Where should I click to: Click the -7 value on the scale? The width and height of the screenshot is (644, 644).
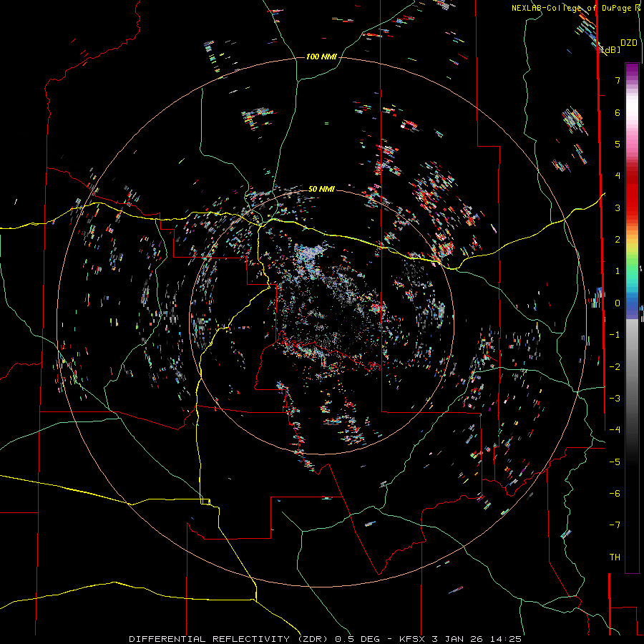point(615,525)
